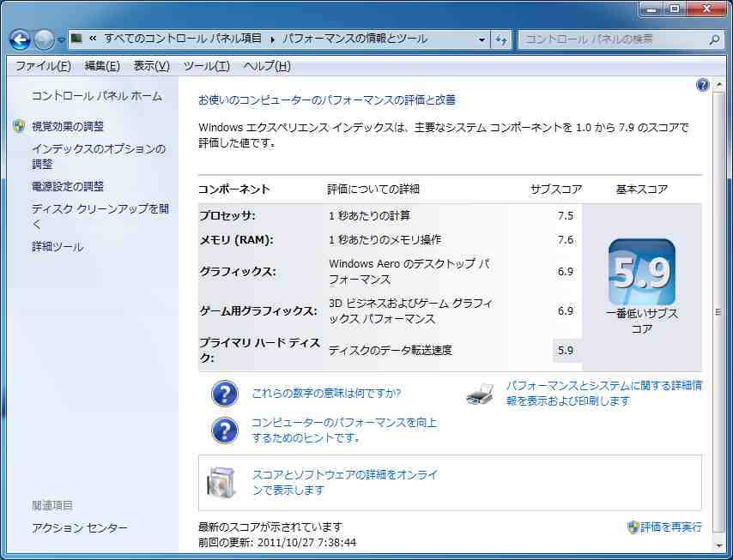The height and width of the screenshot is (560, 733).
Task: Click question mark icon beside これらの数字の意味ですか
Action: coord(224,394)
